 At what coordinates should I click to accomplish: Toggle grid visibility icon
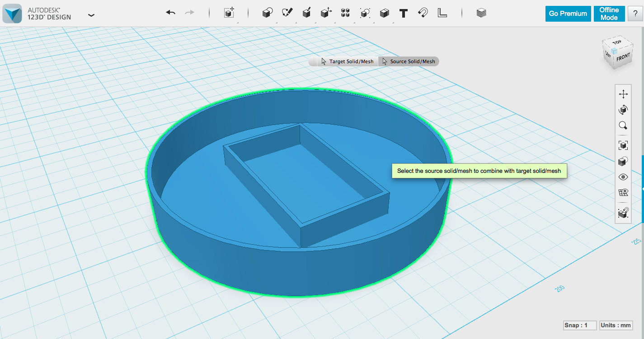click(623, 193)
